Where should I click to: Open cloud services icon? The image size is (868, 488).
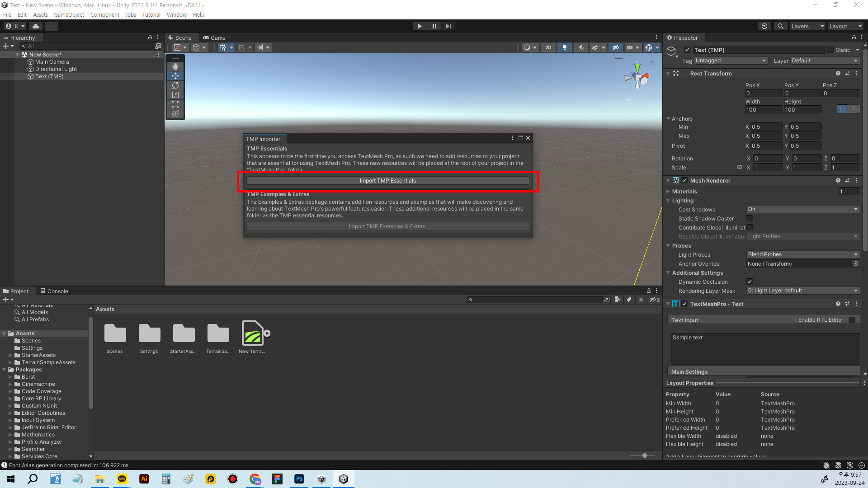click(36, 26)
